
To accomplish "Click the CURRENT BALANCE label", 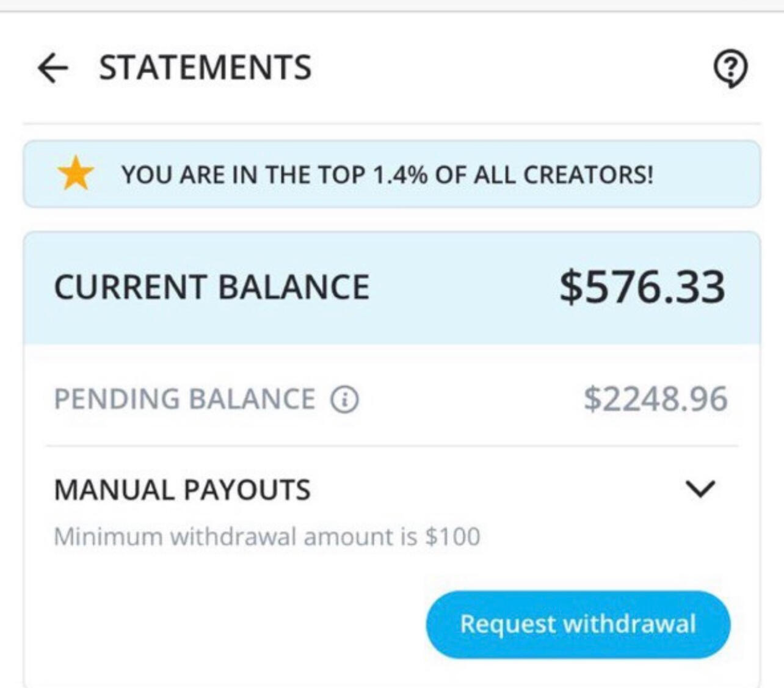I will click(x=211, y=287).
